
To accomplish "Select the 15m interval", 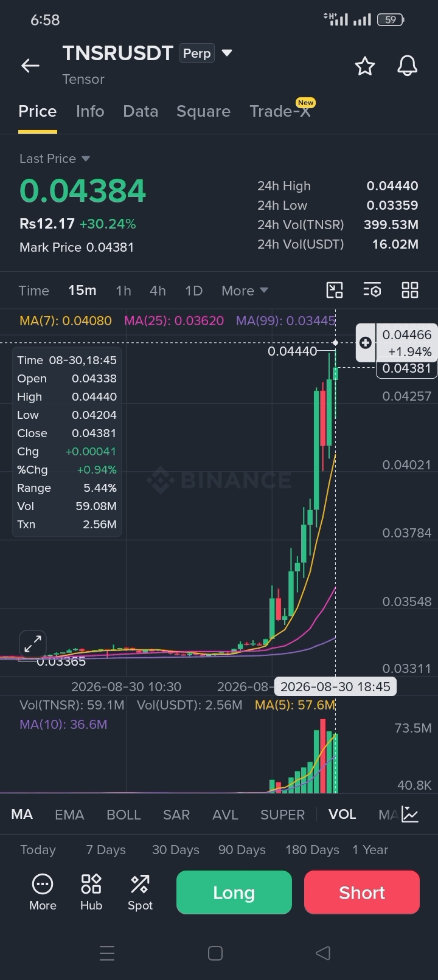I will coord(82,291).
